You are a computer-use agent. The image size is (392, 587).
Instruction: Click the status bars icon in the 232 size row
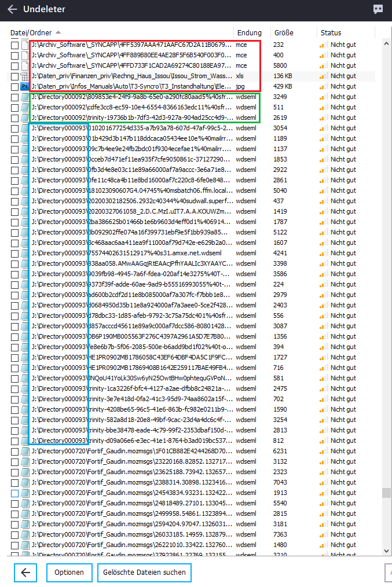pos(321,45)
